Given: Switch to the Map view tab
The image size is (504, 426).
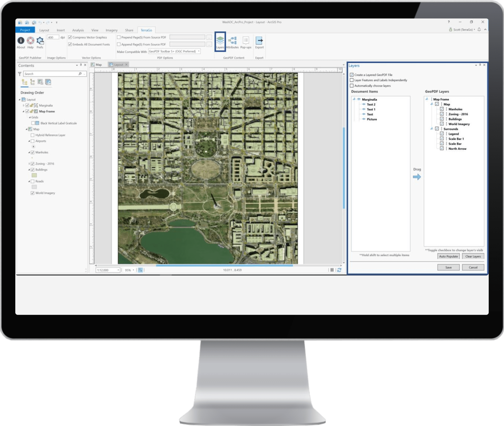Looking at the screenshot, I should coord(98,65).
